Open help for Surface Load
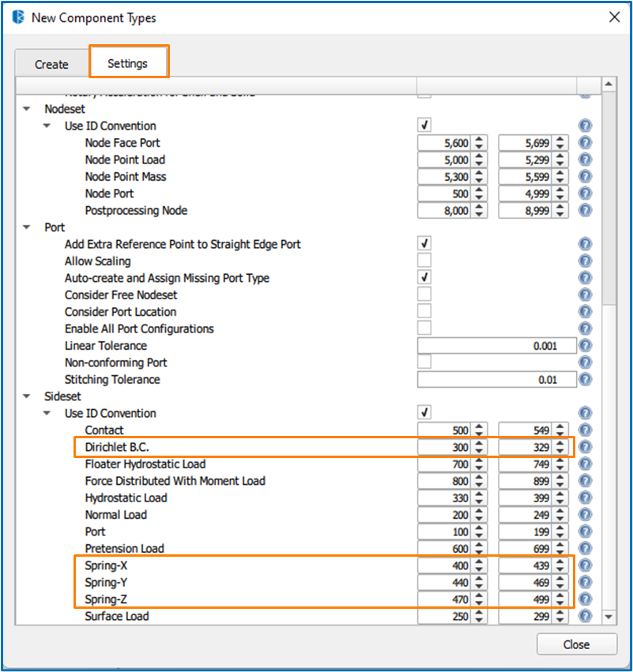 coord(585,616)
